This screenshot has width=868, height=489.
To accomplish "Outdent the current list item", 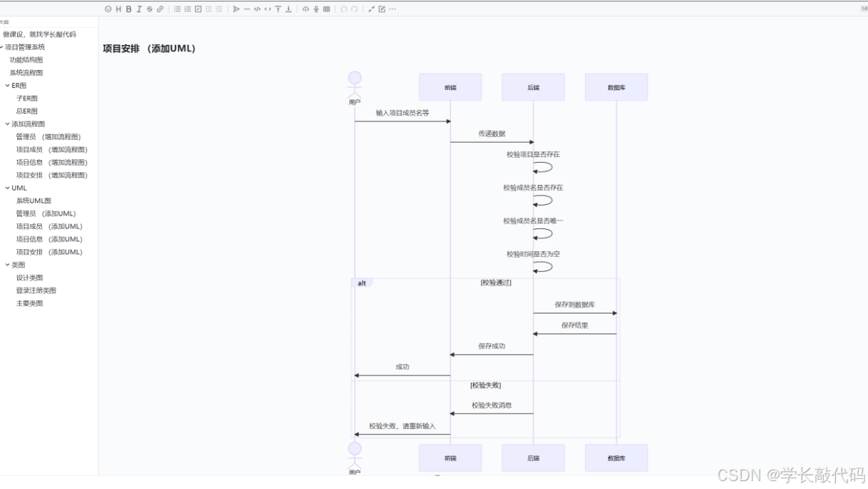I will point(209,9).
